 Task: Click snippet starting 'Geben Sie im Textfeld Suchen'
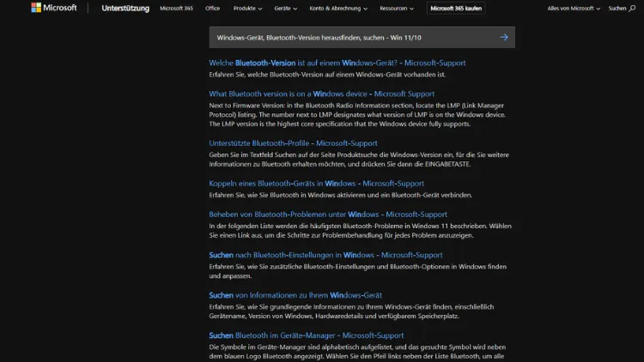pos(359,160)
